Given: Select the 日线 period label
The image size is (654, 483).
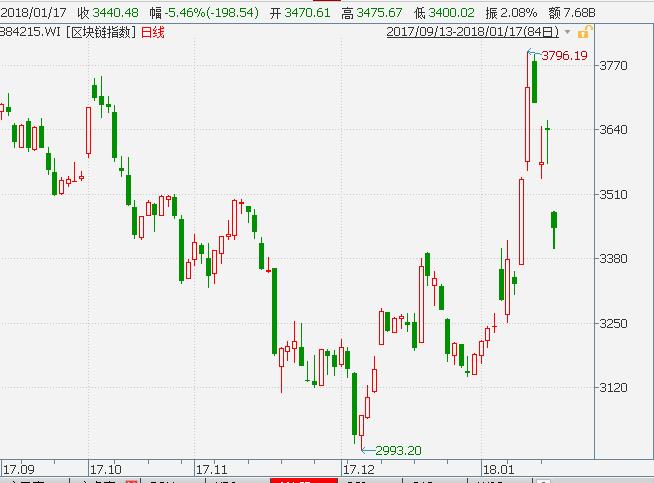Looking at the screenshot, I should coord(153,33).
